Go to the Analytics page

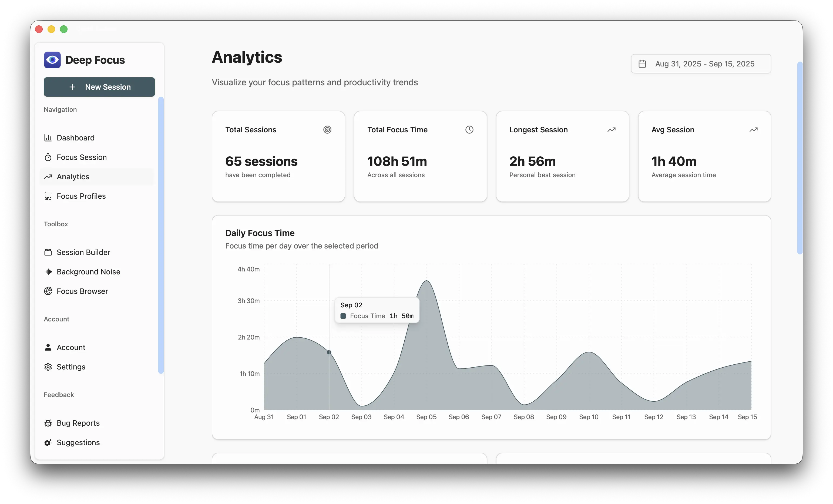pos(73,177)
